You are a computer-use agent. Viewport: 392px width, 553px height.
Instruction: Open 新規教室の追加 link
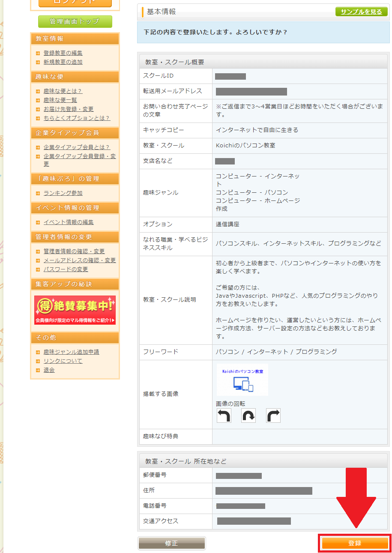[x=63, y=62]
